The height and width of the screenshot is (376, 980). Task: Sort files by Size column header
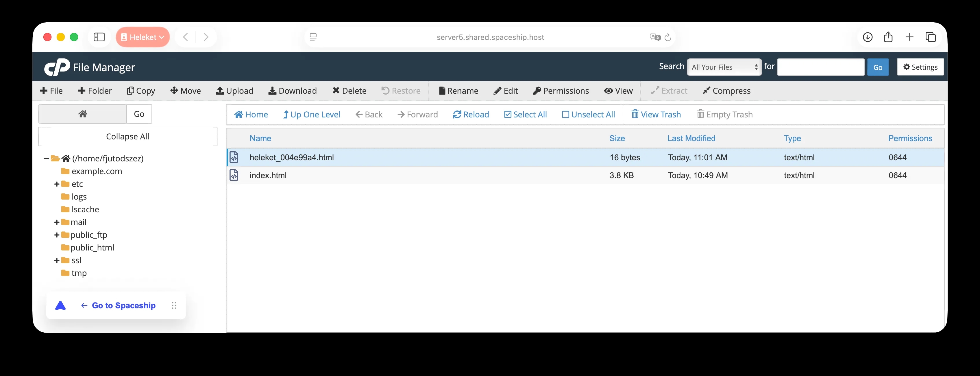pos(617,138)
